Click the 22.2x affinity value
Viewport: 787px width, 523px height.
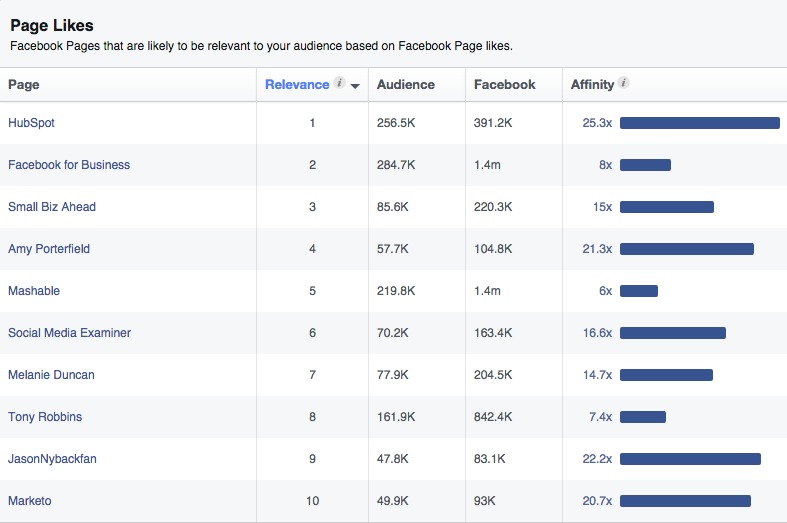click(x=597, y=459)
